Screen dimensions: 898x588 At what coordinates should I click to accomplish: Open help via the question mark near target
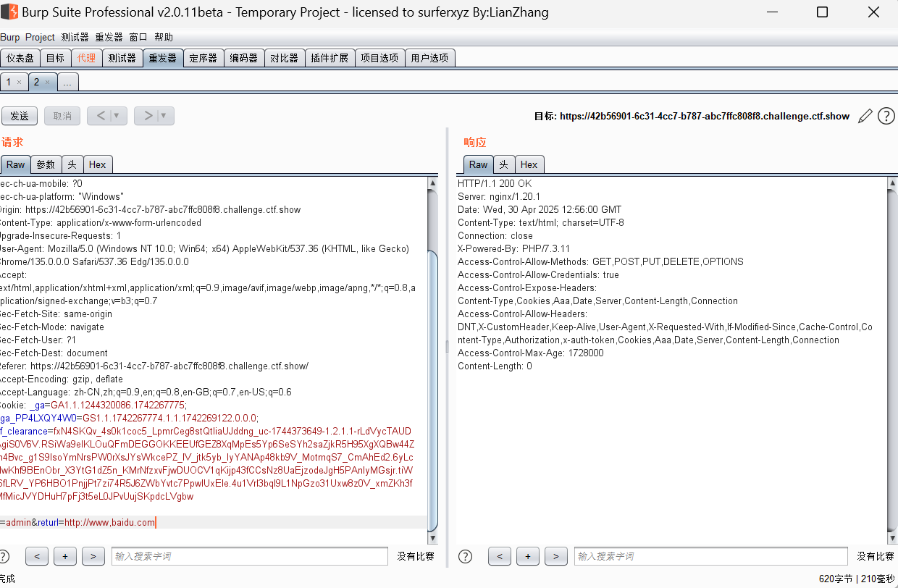coord(886,116)
